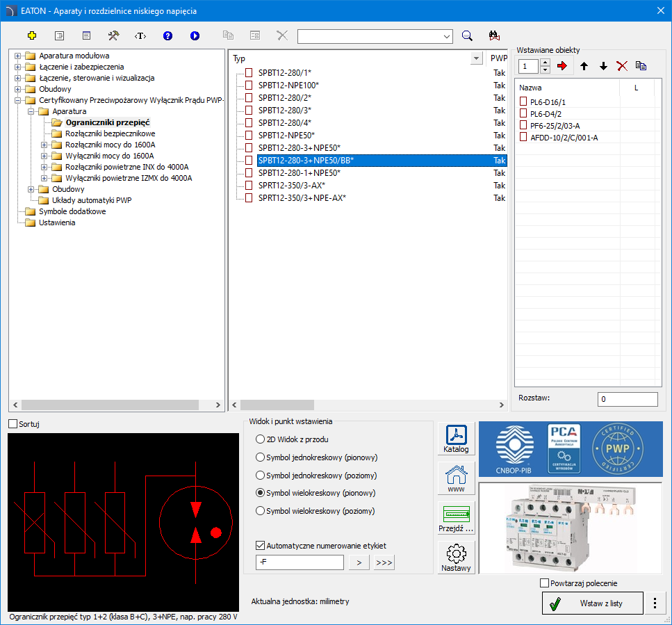Click the yellow plus add icon
672x625 pixels.
(31, 35)
